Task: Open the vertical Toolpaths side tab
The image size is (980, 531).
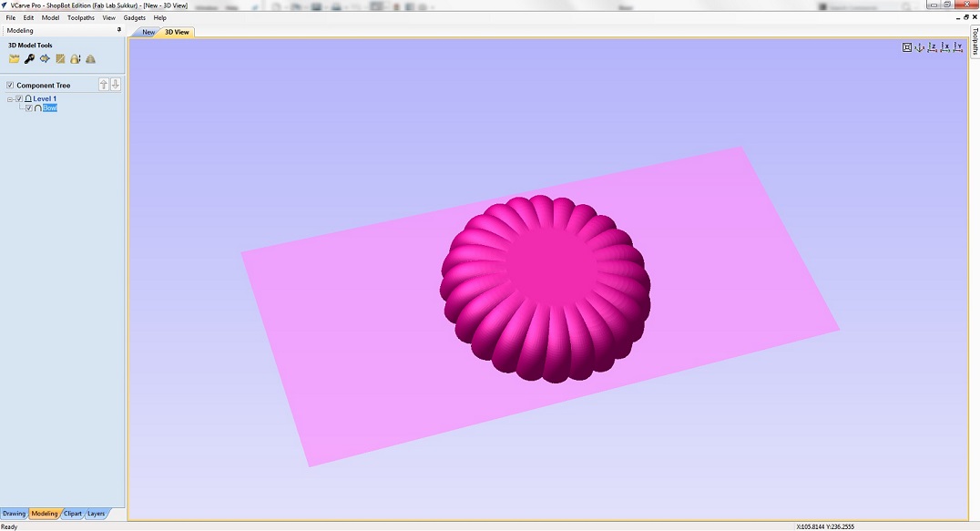Action: point(975,41)
